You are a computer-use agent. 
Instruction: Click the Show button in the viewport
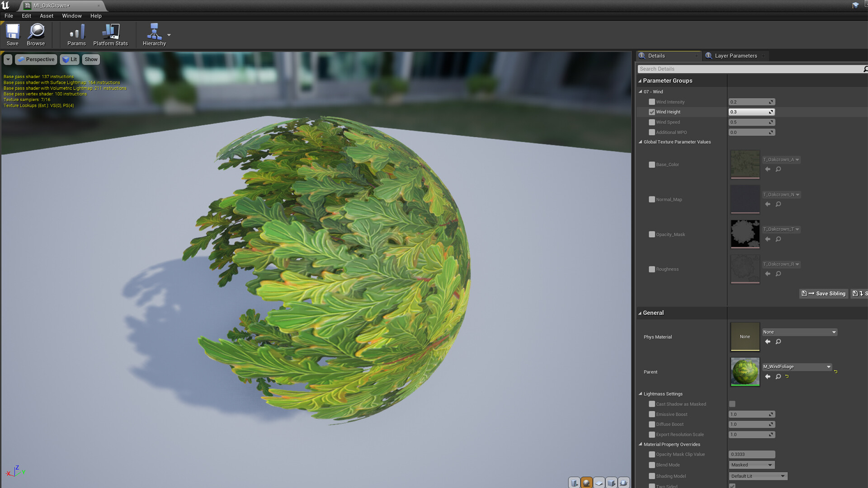tap(91, 59)
